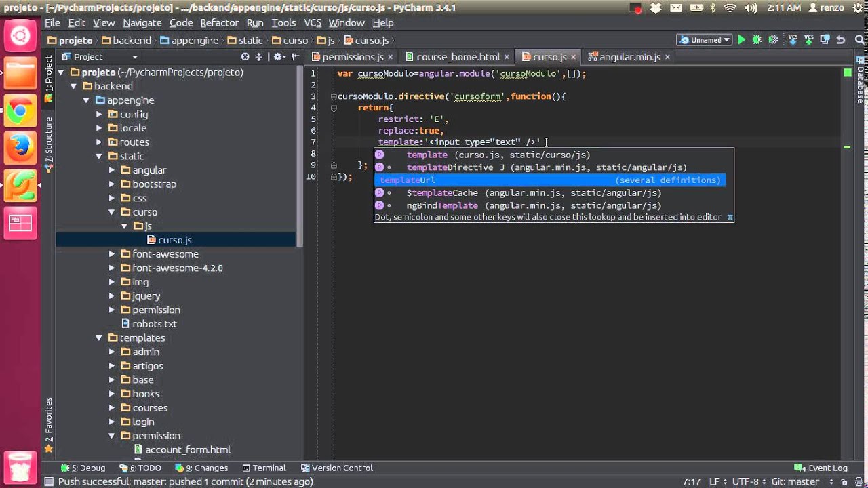
Task: Collapse the backend folder
Action: [73, 86]
